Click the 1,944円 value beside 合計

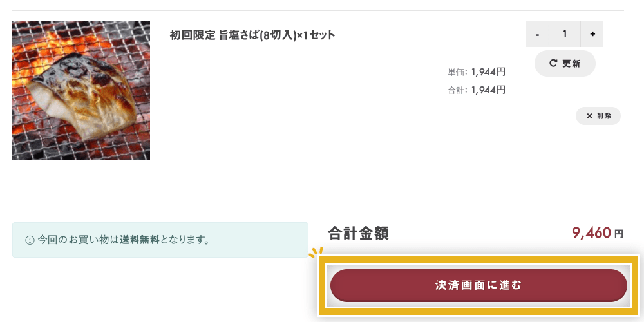tap(488, 90)
